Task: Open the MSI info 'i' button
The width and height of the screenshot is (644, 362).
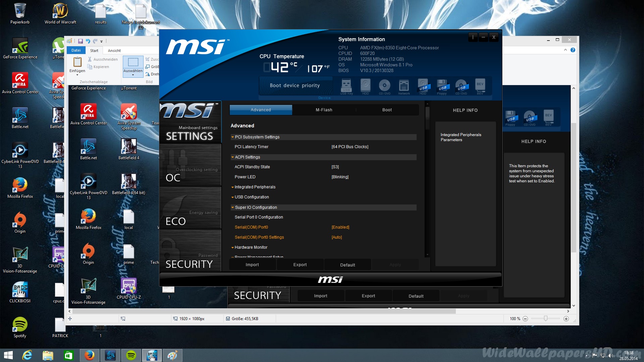Action: (473, 37)
